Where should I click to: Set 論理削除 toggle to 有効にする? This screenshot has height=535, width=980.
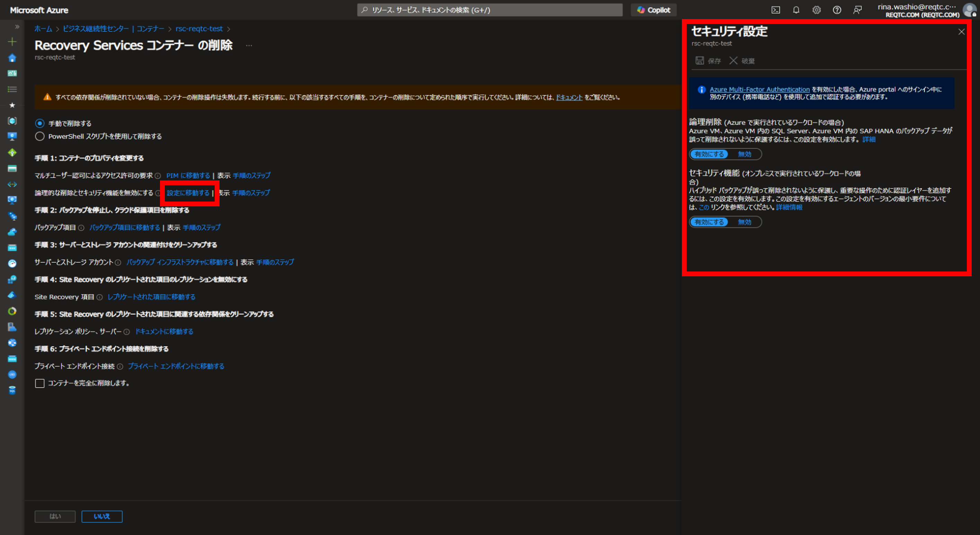[x=709, y=154]
